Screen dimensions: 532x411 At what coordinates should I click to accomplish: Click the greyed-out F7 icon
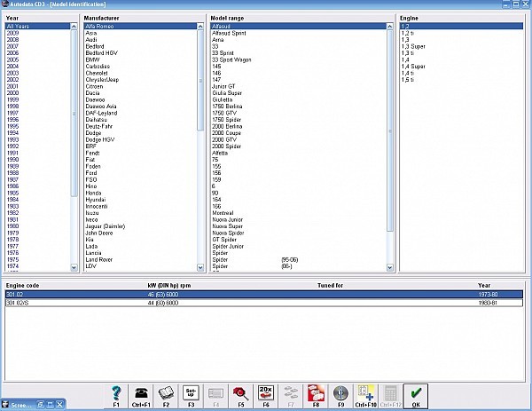(x=291, y=396)
